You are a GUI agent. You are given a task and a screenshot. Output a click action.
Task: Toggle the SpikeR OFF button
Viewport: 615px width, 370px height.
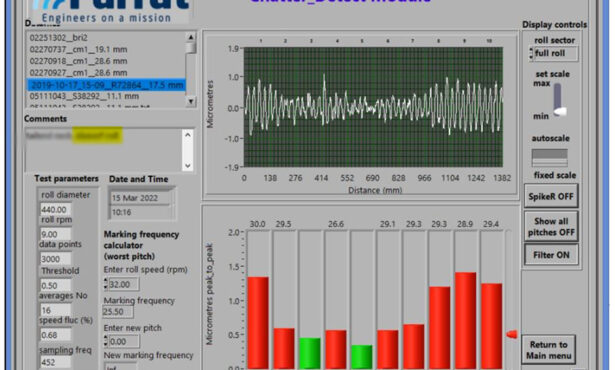pos(551,197)
